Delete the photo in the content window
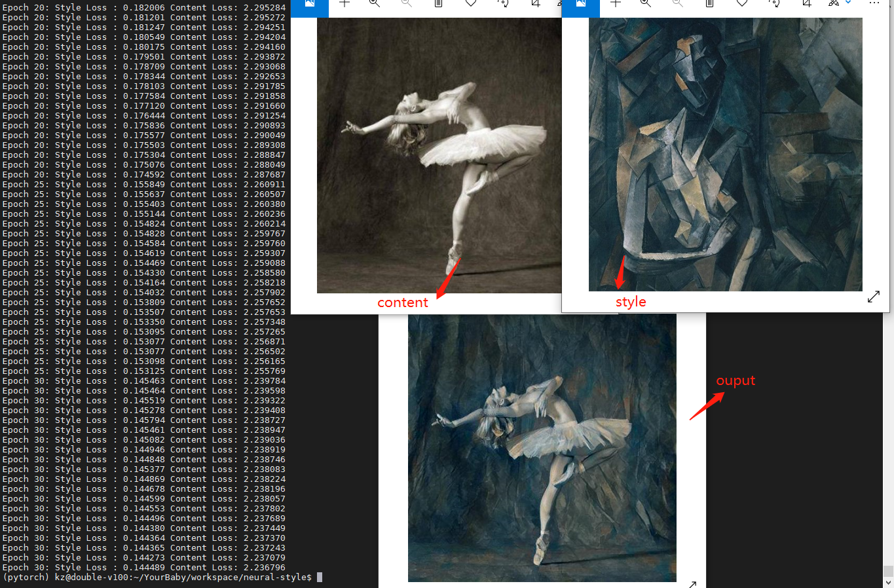 (438, 4)
